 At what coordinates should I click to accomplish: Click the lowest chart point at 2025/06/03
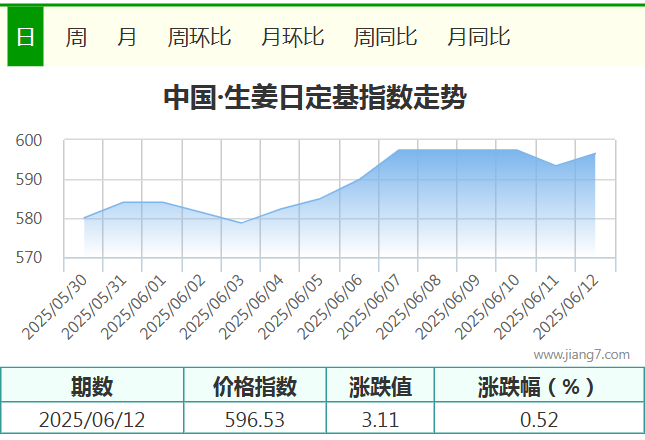[x=241, y=223]
